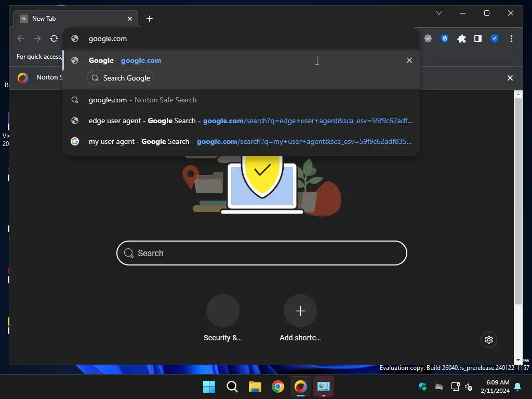Toggle the side panel icon
Screen dimensions: 532x399
click(x=478, y=38)
